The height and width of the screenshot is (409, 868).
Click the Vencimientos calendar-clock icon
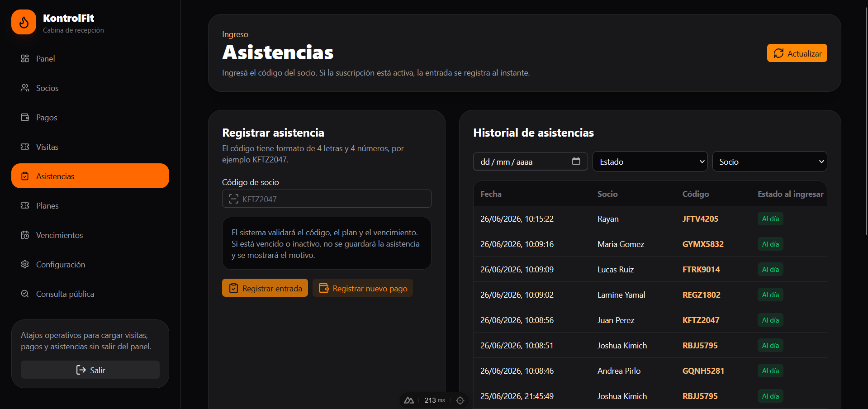click(25, 235)
